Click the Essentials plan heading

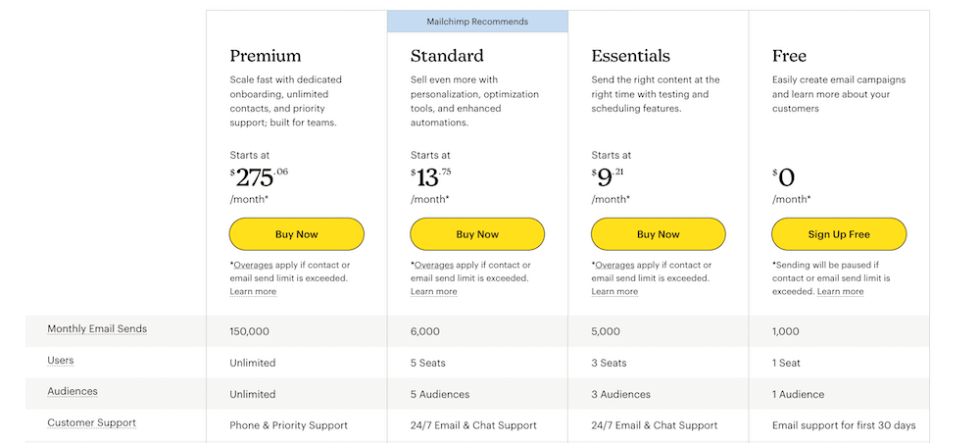[631, 56]
